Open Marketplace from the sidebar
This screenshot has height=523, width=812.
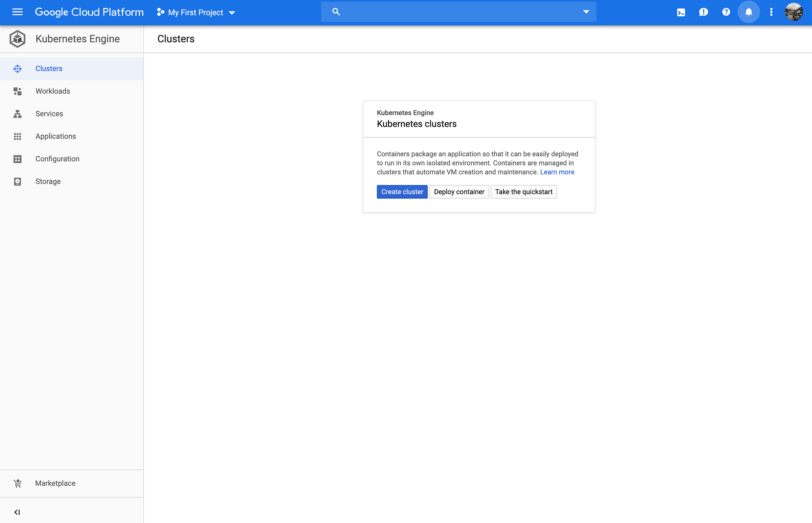coord(72,483)
